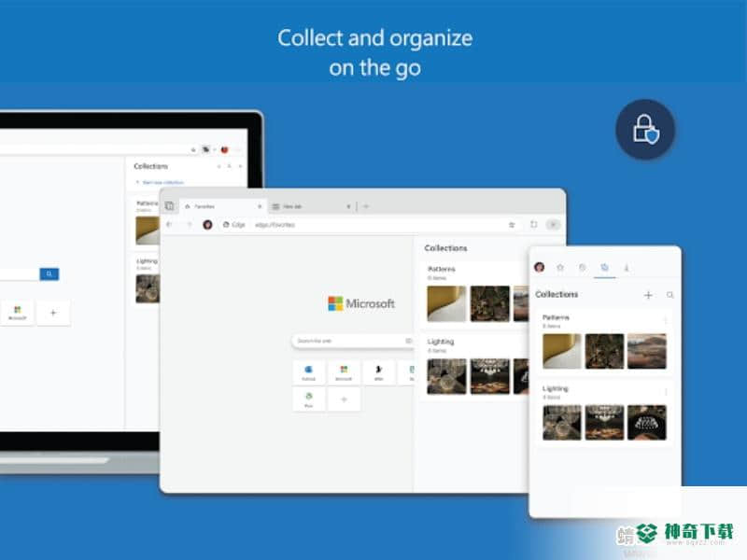The width and height of the screenshot is (747, 560).
Task: Add a new tab in center browser
Action: [x=366, y=206]
